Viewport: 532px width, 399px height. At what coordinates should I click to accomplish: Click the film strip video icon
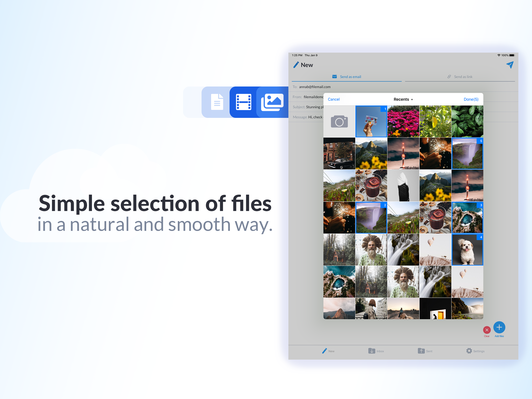pos(243,102)
